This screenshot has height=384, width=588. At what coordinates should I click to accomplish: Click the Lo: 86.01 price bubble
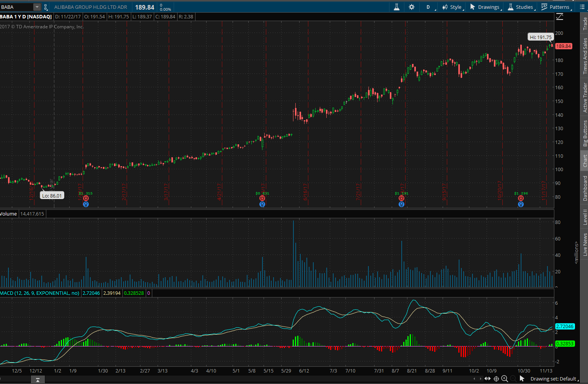(52, 196)
